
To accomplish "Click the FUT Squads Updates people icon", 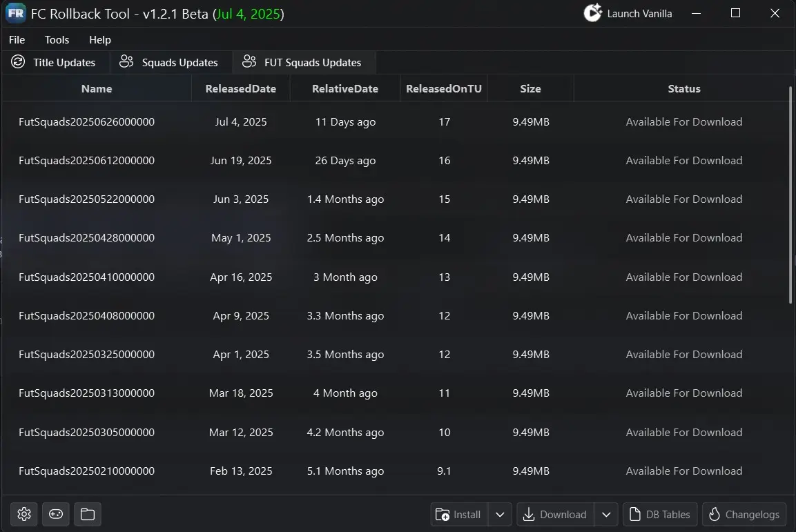I will pos(249,62).
